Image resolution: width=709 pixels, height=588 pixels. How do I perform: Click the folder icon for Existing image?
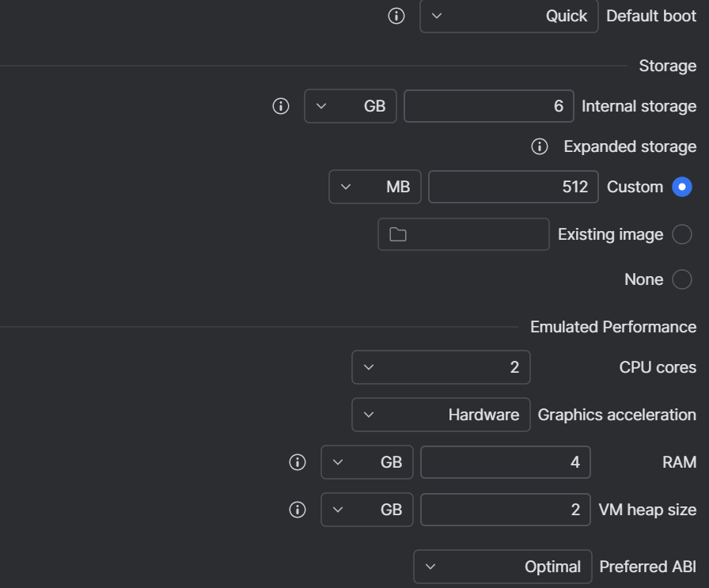coord(398,234)
